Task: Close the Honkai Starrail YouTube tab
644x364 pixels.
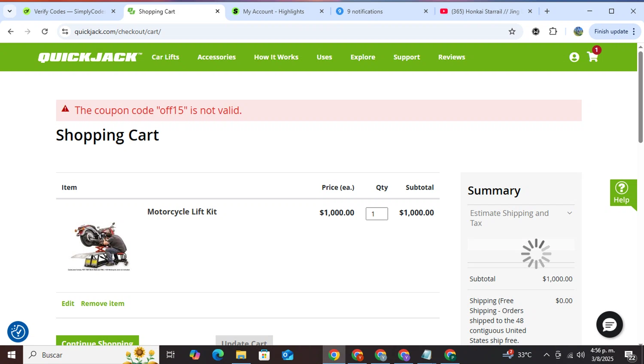Action: tap(530, 11)
